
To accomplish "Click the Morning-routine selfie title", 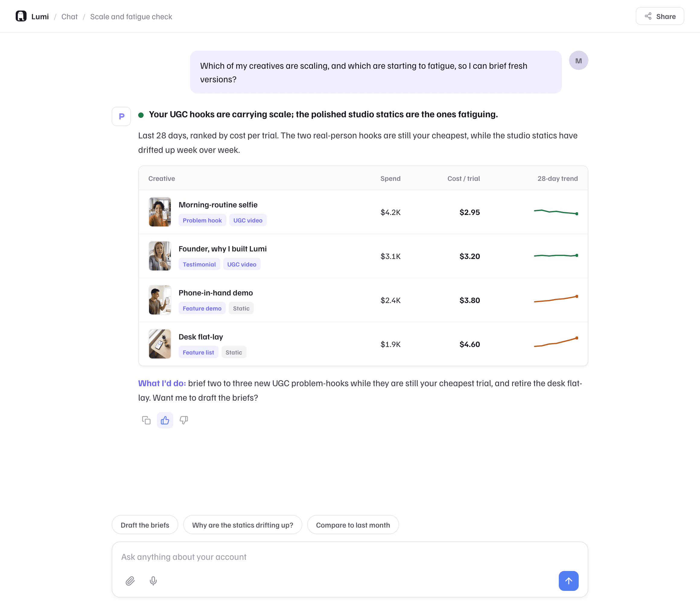I will pyautogui.click(x=218, y=205).
